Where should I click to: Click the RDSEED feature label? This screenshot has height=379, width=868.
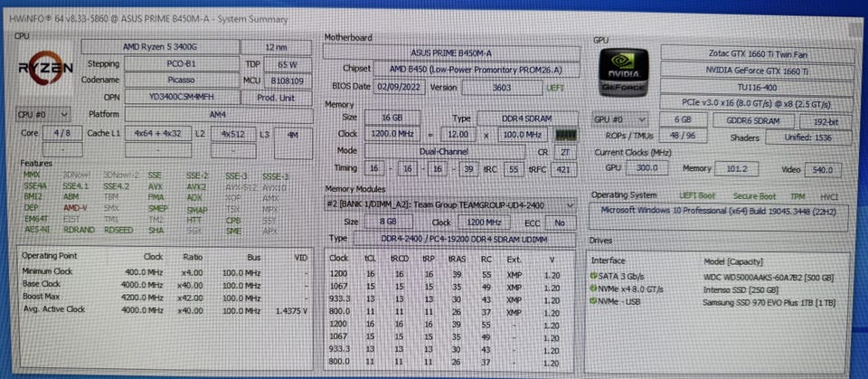click(118, 230)
